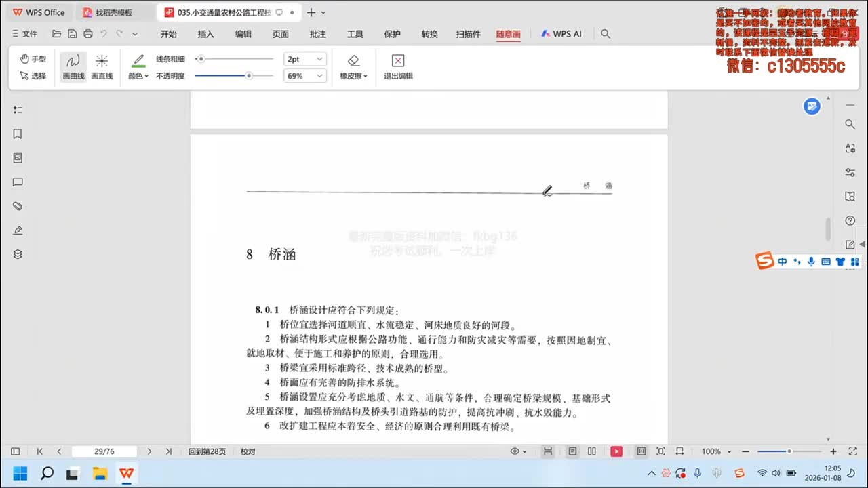The height and width of the screenshot is (488, 868).
Task: Activate the draw curve (画曲线) tool
Action: (73, 67)
